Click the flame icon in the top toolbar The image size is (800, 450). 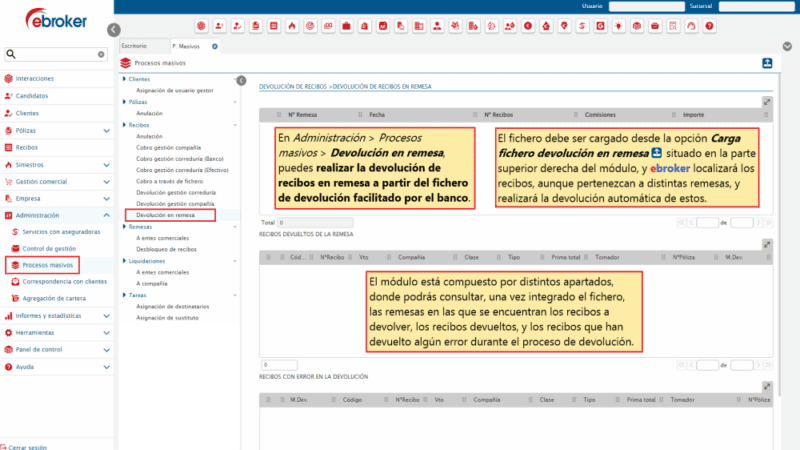292,25
